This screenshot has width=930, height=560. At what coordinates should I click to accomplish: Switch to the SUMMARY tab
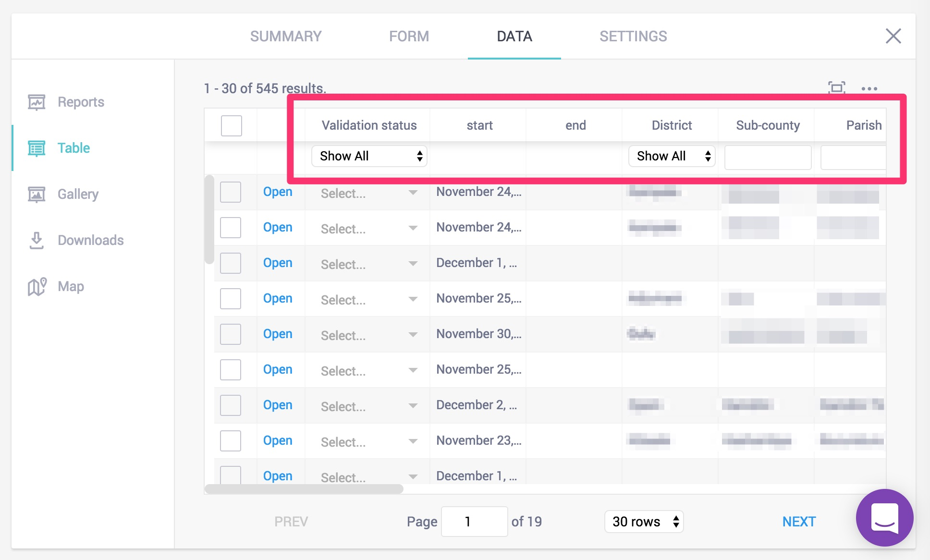point(286,37)
